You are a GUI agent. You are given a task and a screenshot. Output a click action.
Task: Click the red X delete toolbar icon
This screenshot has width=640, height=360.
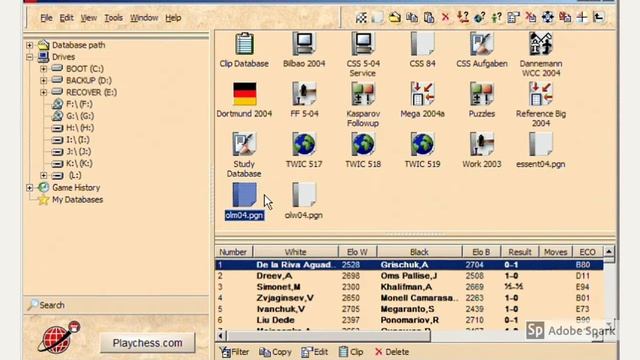445,18
